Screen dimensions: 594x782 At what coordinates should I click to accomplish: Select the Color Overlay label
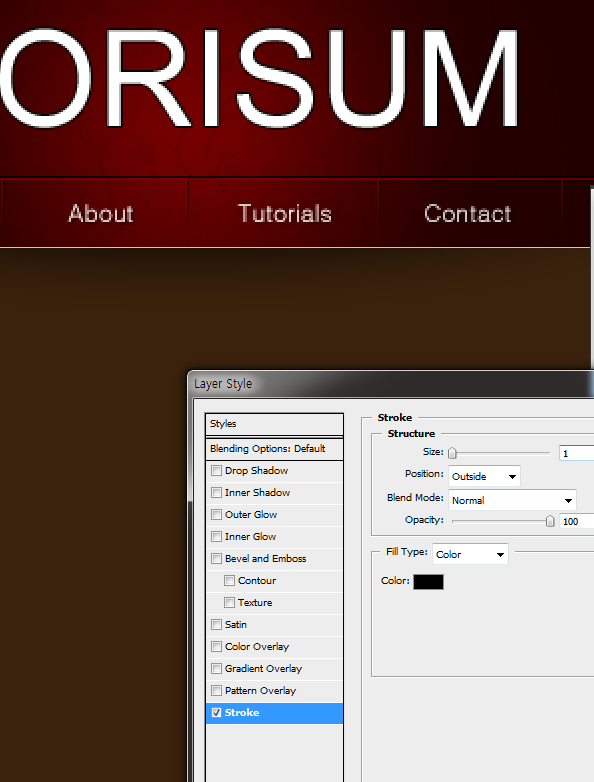click(x=257, y=646)
